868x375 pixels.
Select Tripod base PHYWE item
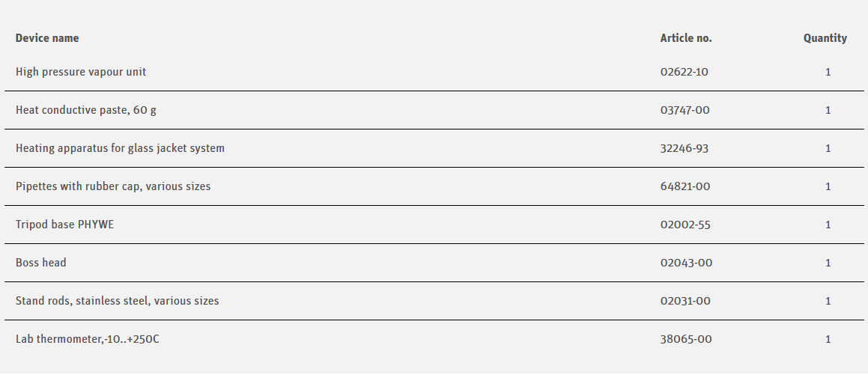pos(65,225)
